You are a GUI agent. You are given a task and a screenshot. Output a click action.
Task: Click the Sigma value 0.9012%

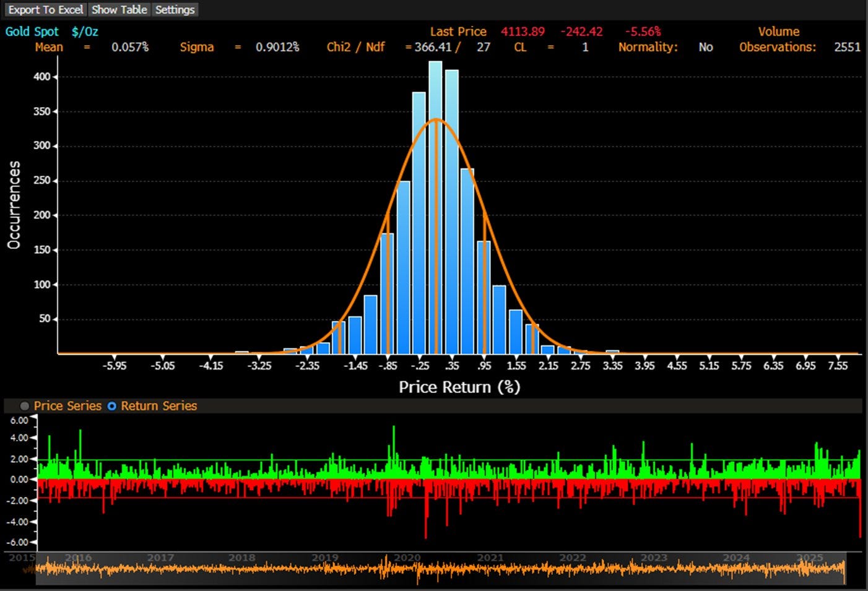277,47
